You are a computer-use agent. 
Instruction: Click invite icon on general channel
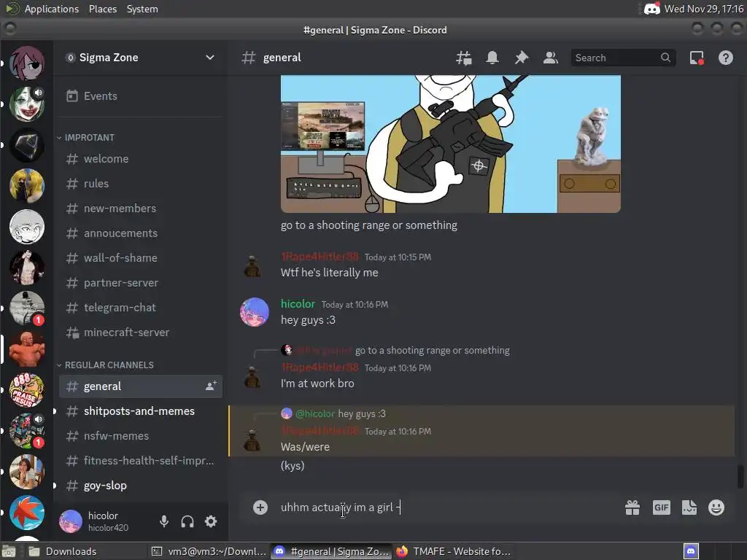(x=211, y=386)
